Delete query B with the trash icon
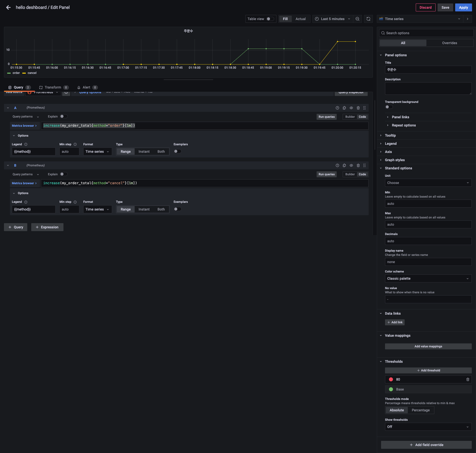The height and width of the screenshot is (453, 476). pos(358,165)
